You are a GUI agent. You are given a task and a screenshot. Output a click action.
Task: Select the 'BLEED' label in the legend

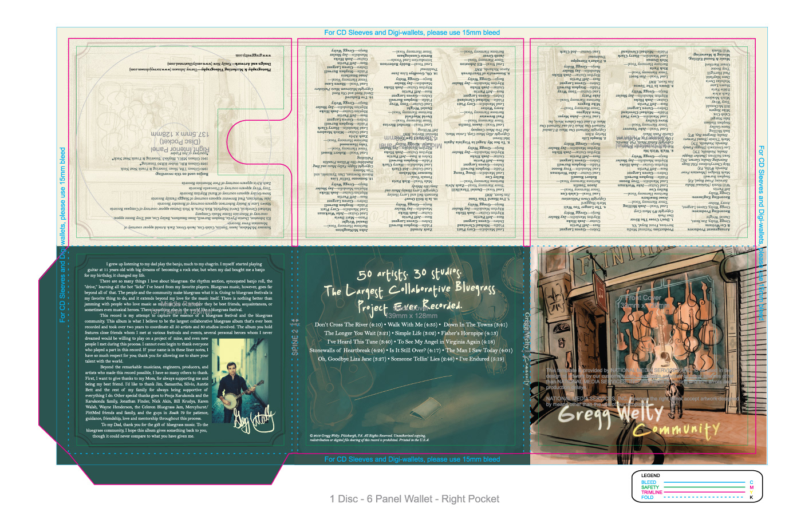(x=649, y=483)
